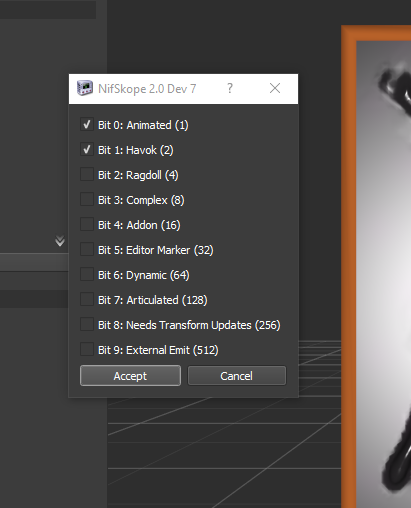This screenshot has height=508, width=411.
Task: Enable Bit 7: Articulated checkbox
Action: (x=87, y=300)
